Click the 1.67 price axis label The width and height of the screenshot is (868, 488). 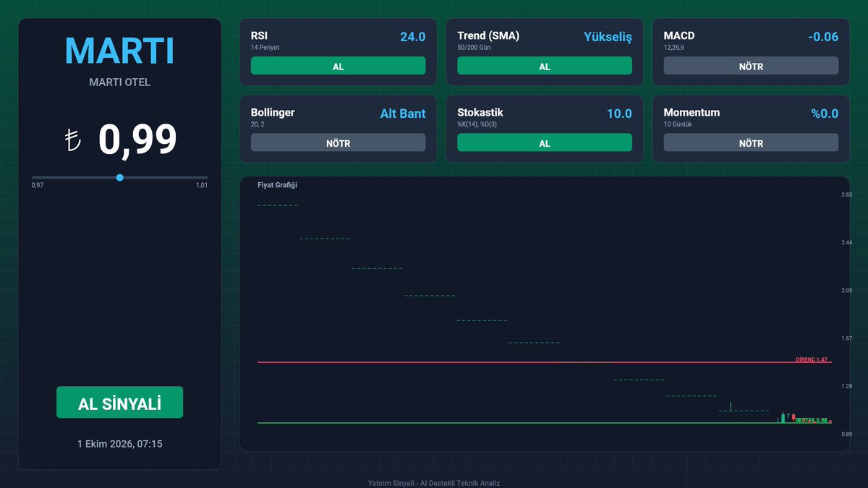coord(846,338)
